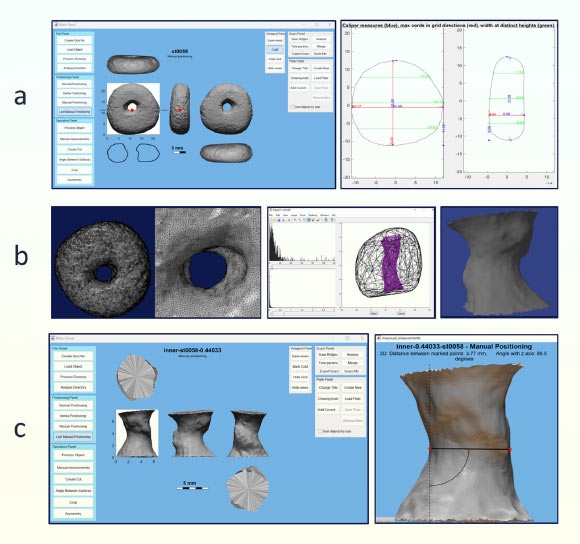Click Load Plate in top window

pos(321,78)
